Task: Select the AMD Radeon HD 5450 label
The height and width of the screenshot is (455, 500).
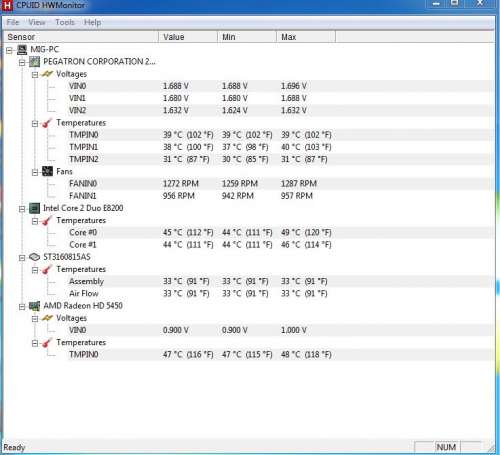Action: (x=83, y=306)
